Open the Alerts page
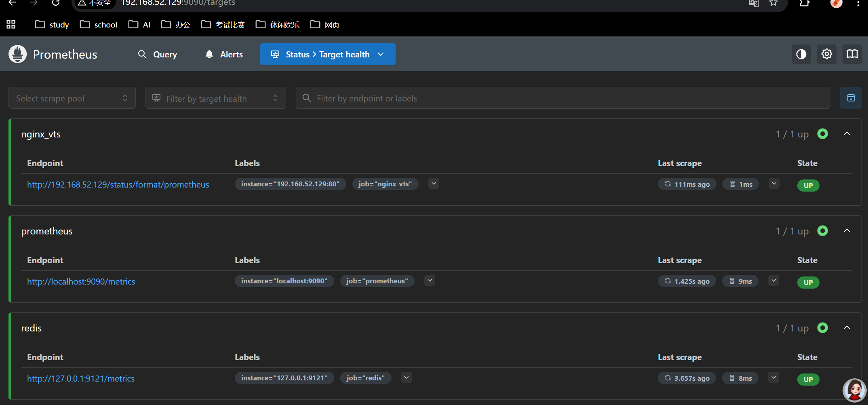Screen dimensions: 868x405 tap(224, 55)
